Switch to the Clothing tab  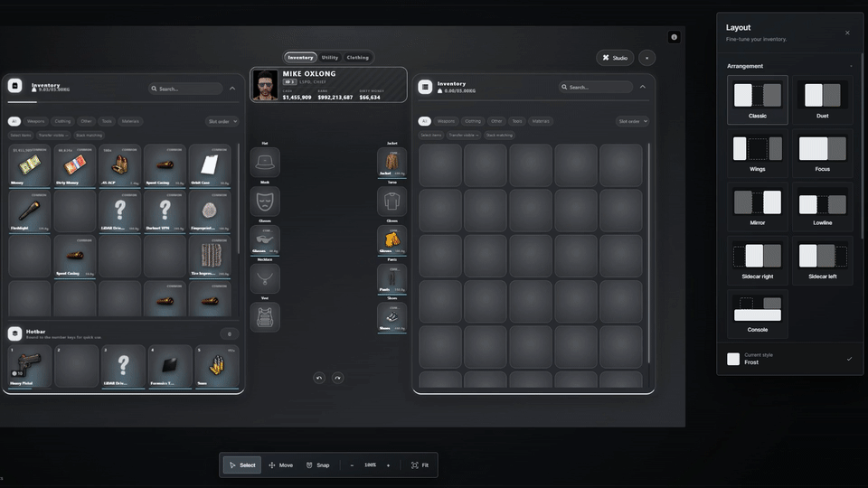pos(358,58)
